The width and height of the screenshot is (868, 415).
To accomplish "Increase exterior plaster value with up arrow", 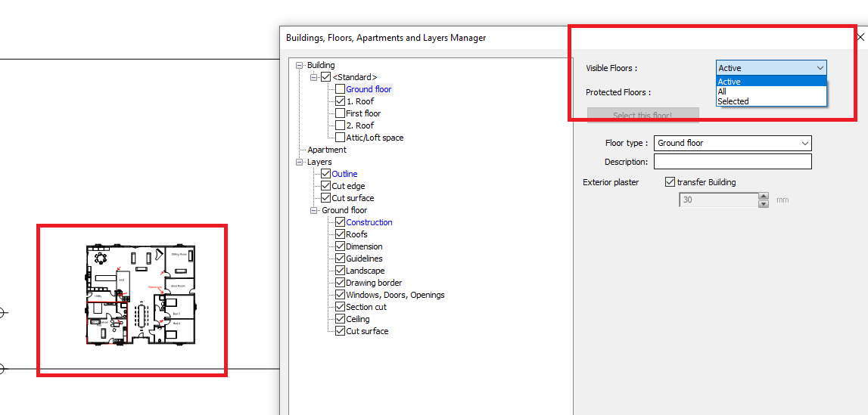I will 764,197.
